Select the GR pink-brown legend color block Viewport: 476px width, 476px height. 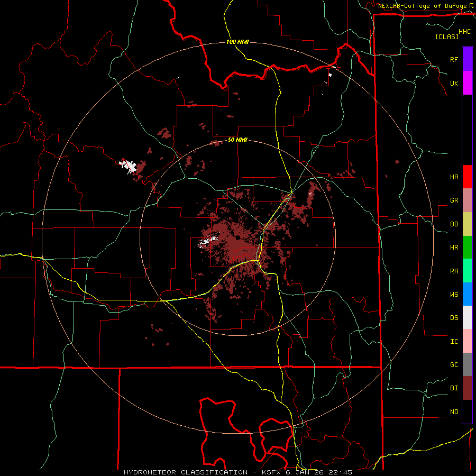point(467,200)
